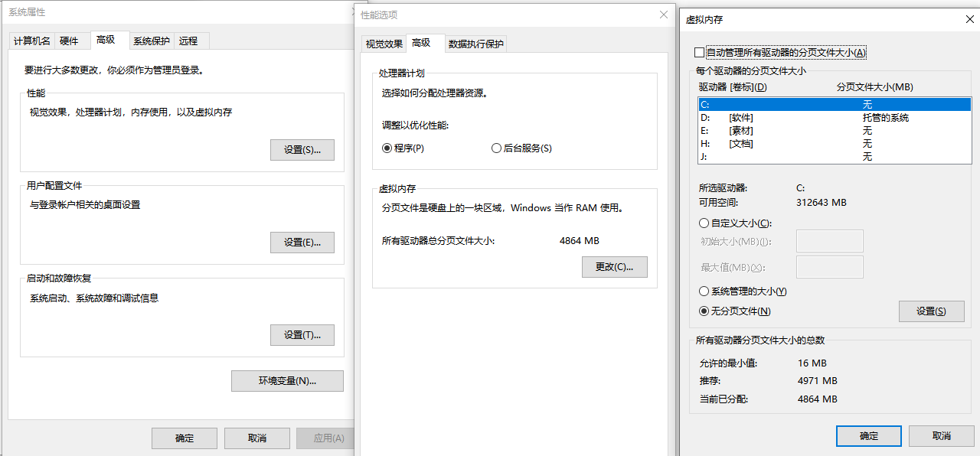Select the 无分页文件(N) radio button
Image resolution: width=980 pixels, height=456 pixels.
(x=735, y=311)
